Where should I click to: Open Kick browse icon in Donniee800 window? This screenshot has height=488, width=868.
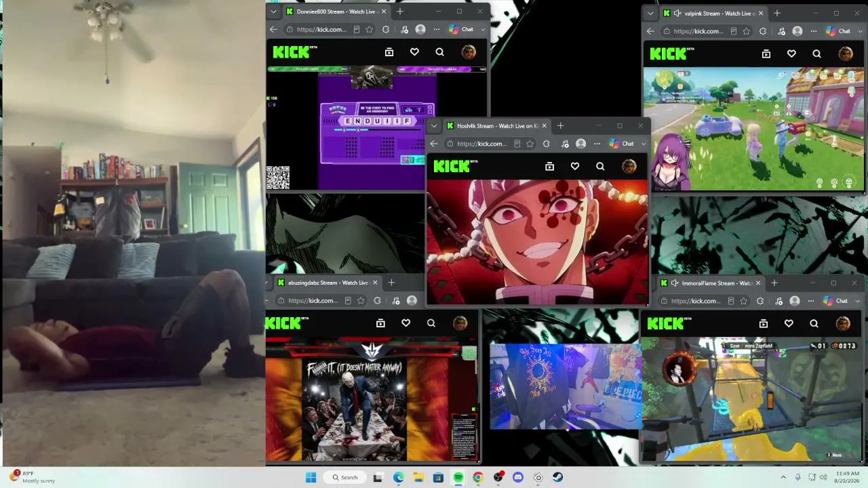pyautogui.click(x=389, y=52)
